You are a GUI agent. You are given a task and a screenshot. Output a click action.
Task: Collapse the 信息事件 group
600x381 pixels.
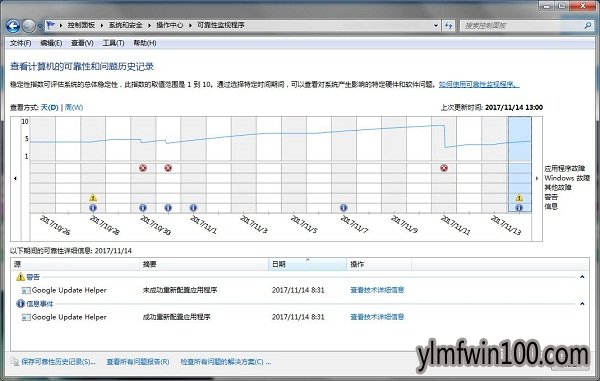tap(582, 304)
